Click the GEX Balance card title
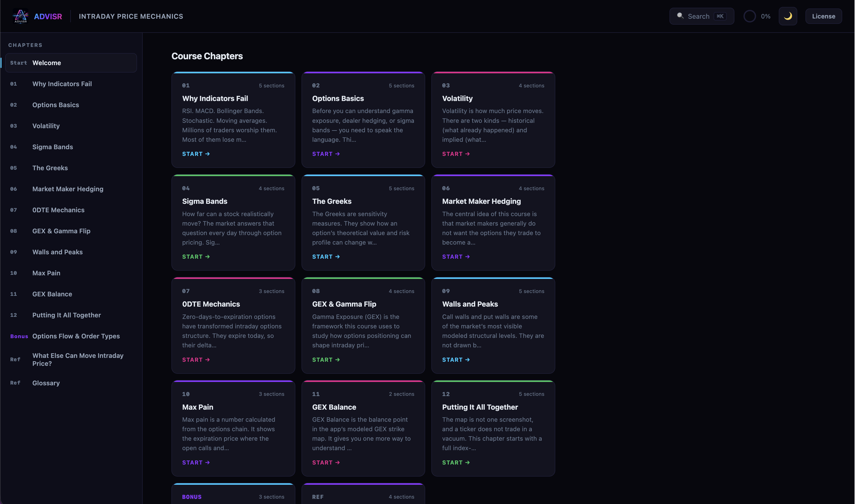The width and height of the screenshot is (855, 504). tap(334, 407)
